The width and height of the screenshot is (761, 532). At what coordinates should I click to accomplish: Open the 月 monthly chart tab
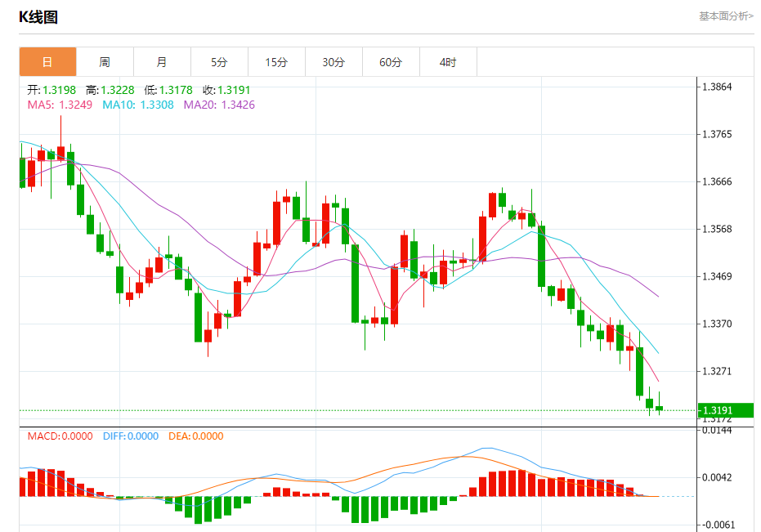tap(162, 62)
